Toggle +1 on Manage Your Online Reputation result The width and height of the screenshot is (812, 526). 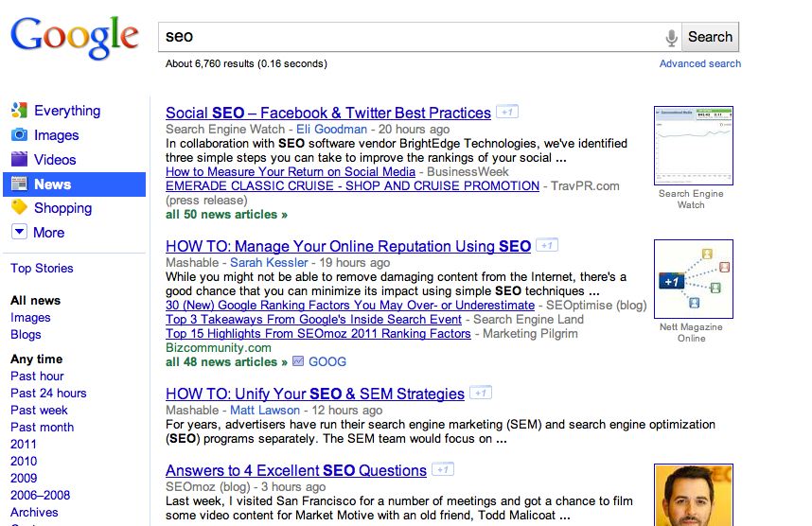(x=547, y=245)
